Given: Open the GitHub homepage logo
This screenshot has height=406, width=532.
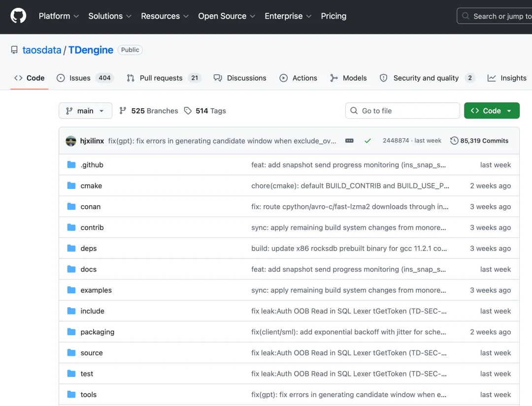Looking at the screenshot, I should point(18,16).
